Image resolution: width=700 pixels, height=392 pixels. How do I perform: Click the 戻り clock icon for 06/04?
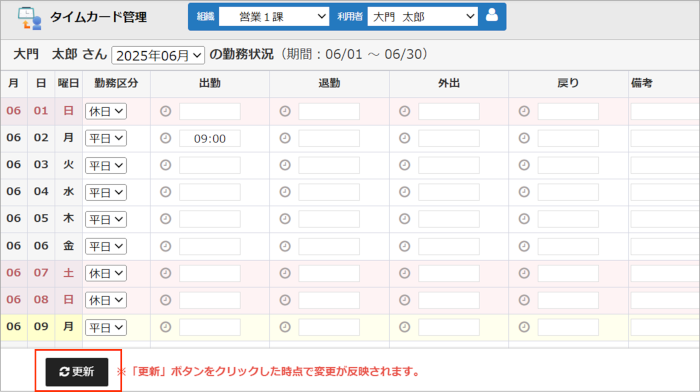524,192
